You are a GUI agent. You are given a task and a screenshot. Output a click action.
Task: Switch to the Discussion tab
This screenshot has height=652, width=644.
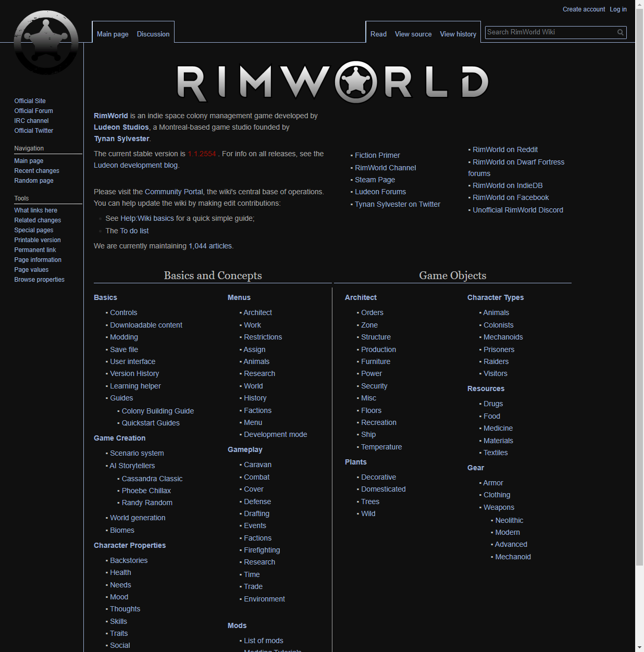pos(153,34)
